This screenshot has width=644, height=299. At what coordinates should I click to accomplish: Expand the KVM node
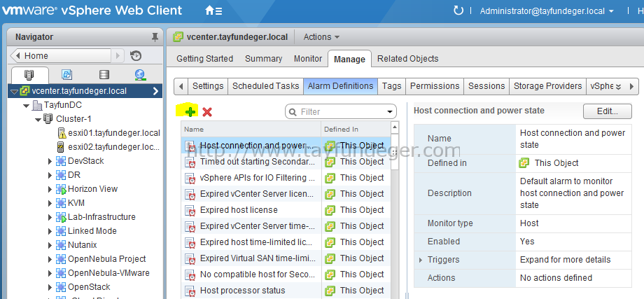50,203
